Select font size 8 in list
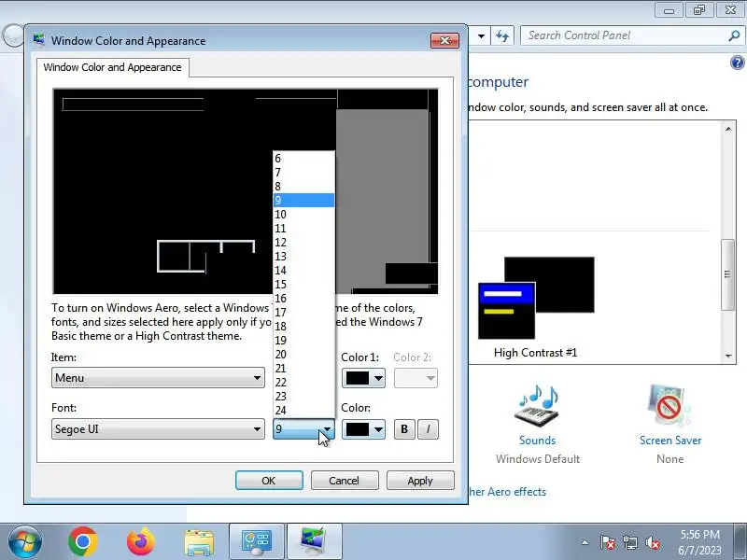The width and height of the screenshot is (747, 560). pos(303,186)
